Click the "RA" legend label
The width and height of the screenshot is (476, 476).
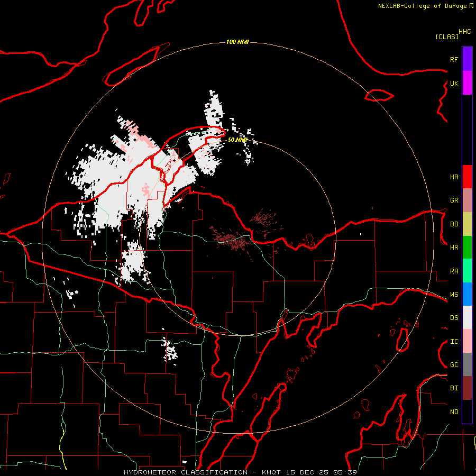point(454,271)
